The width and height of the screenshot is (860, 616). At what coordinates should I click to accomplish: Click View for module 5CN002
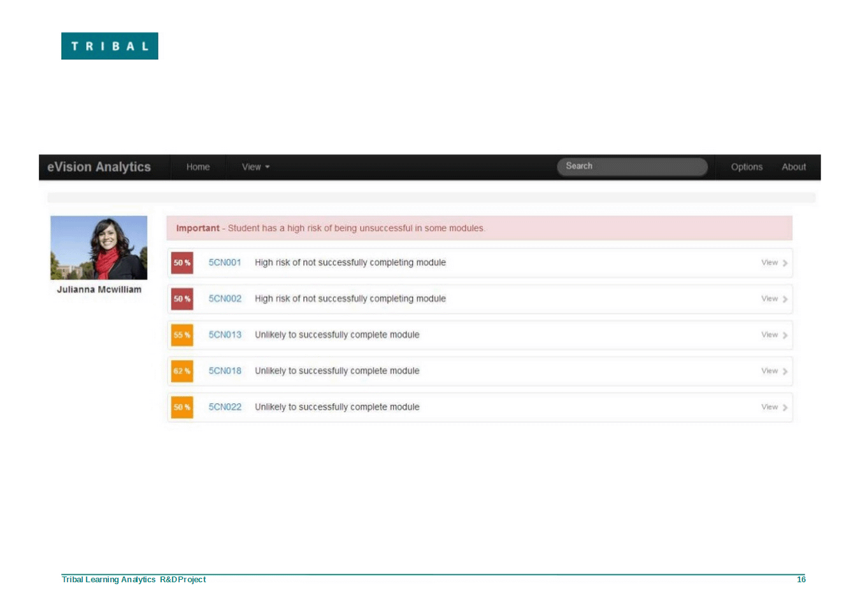(x=770, y=299)
